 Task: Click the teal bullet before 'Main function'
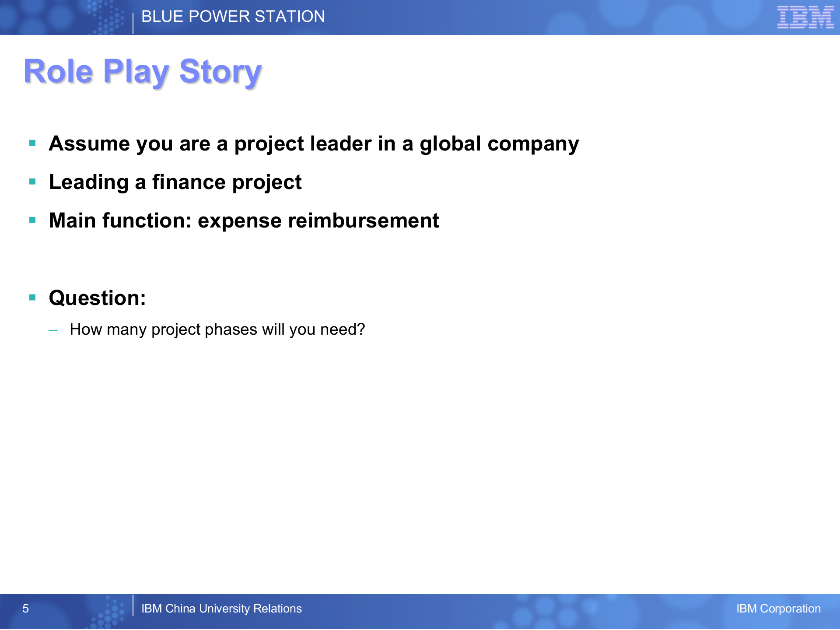tap(32, 220)
